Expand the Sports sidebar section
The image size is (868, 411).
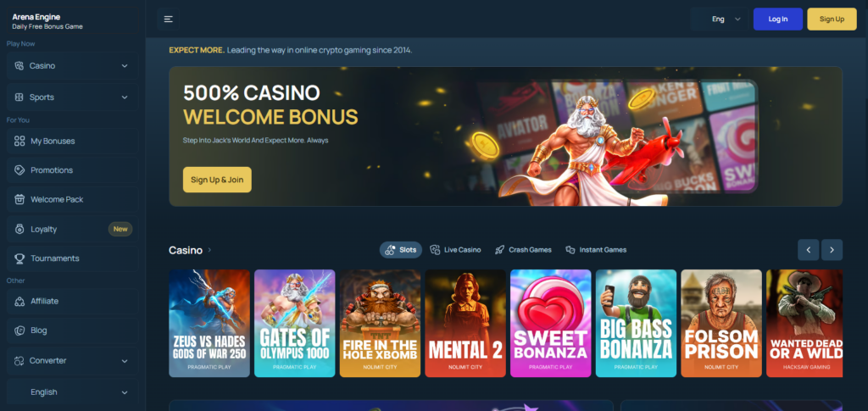73,97
